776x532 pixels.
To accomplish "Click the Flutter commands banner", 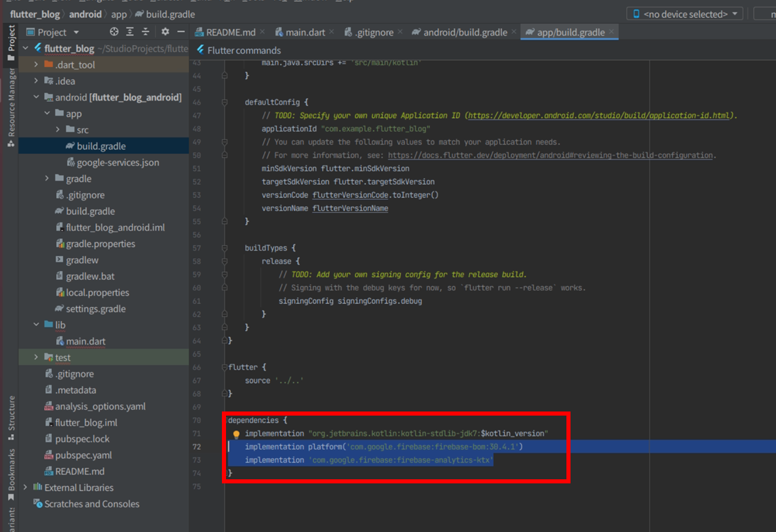I will coord(239,50).
